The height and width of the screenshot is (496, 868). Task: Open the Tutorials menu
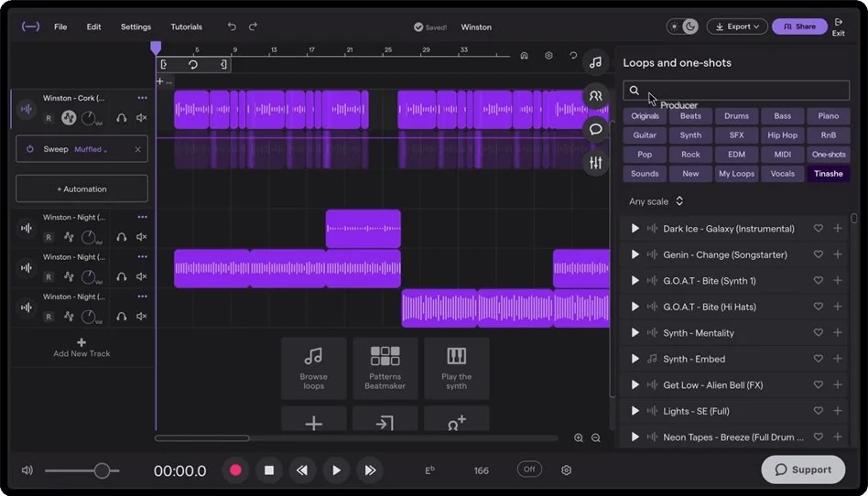pyautogui.click(x=187, y=27)
